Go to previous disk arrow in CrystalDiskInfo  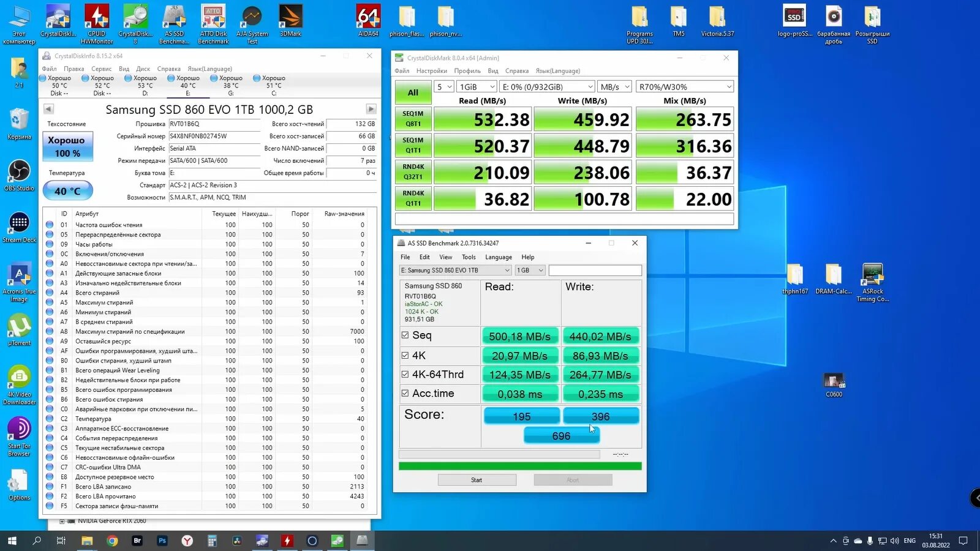point(48,109)
